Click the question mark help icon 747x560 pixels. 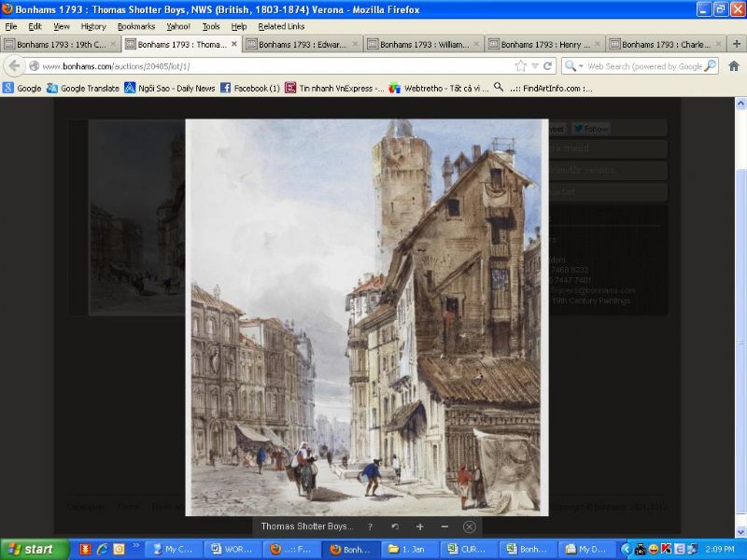click(x=370, y=526)
